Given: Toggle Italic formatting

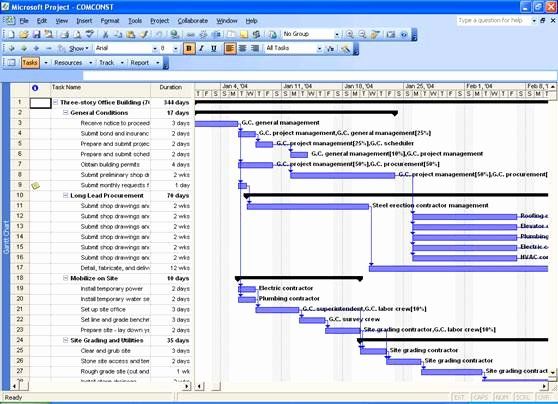Looking at the screenshot, I should (201, 48).
